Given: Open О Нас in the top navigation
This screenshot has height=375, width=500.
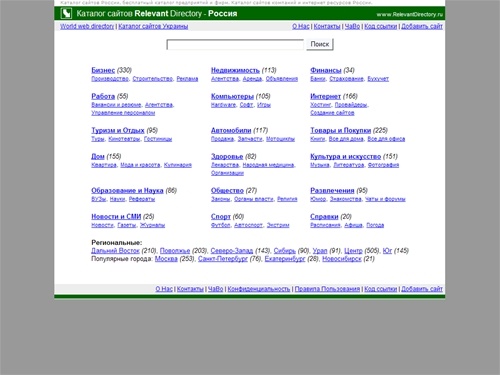Looking at the screenshot, I should (x=301, y=26).
